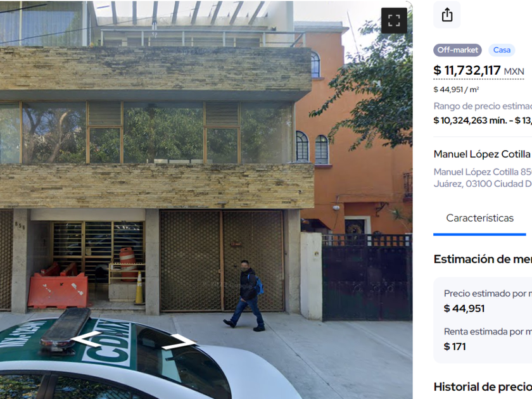
Task: Click the share icon button
Action: click(447, 15)
